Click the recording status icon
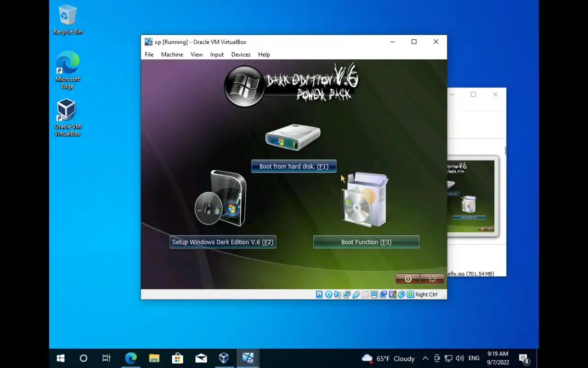 (383, 294)
